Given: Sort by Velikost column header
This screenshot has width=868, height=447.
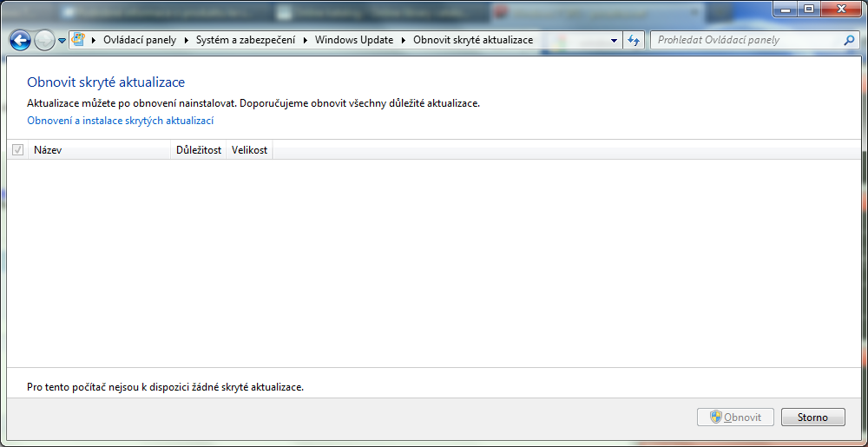Looking at the screenshot, I should coord(250,150).
